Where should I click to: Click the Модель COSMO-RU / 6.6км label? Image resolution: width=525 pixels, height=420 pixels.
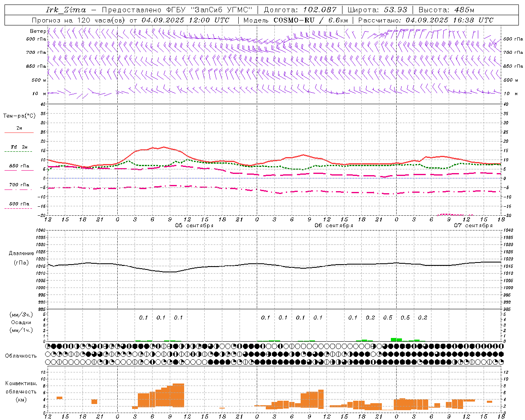pos(296,20)
